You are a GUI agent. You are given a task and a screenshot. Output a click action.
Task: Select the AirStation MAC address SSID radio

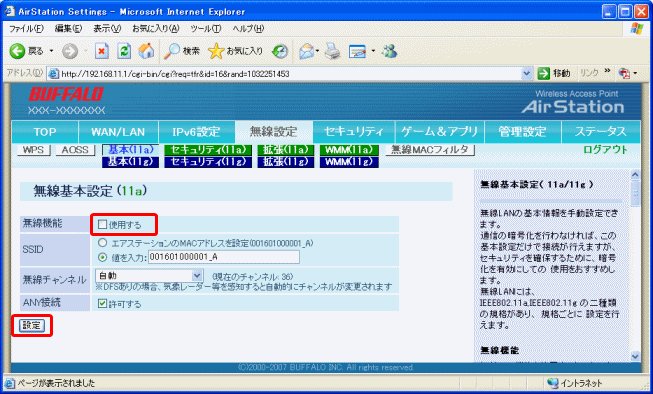coord(102,243)
